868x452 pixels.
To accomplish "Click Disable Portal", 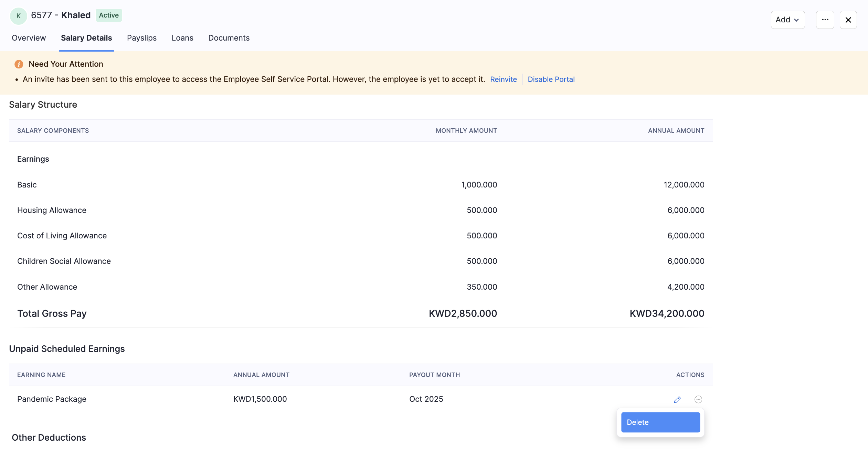I will (x=551, y=79).
